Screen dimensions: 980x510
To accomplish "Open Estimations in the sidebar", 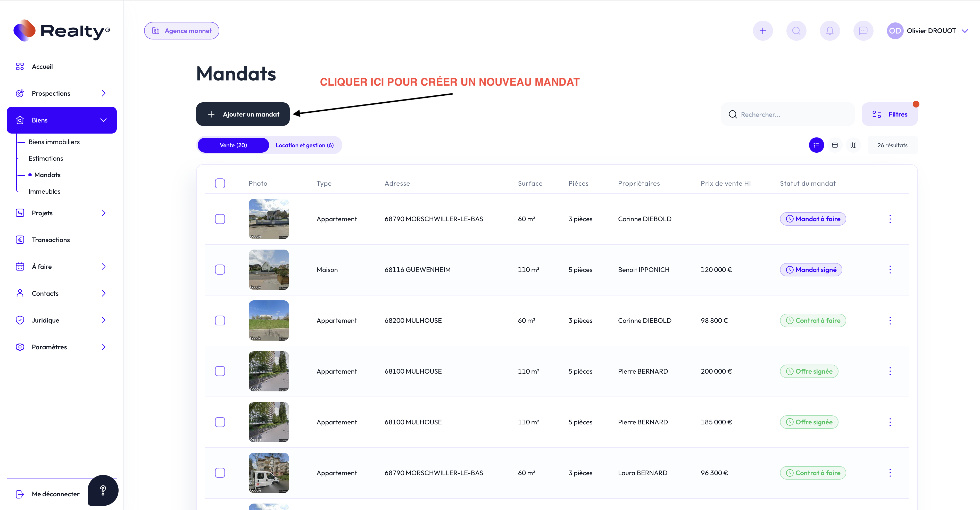I will coord(46,158).
